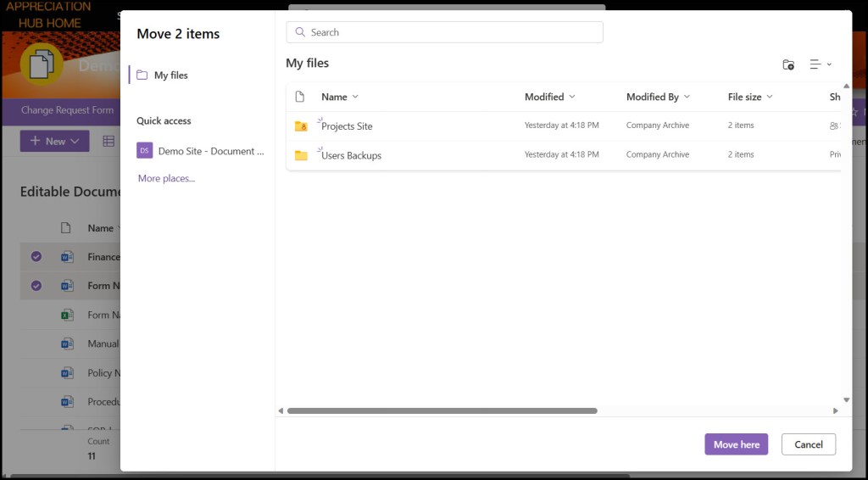Expand the Name column sort dropdown

pyautogui.click(x=355, y=97)
